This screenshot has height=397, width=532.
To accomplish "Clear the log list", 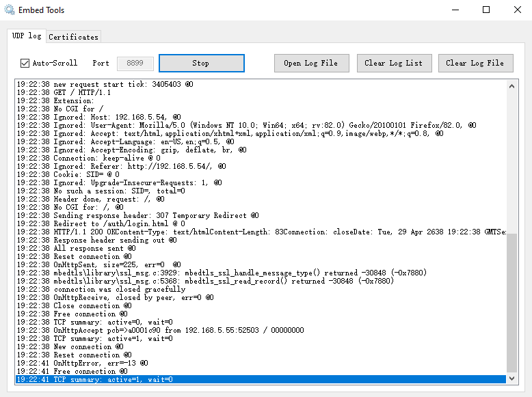I will (x=395, y=63).
